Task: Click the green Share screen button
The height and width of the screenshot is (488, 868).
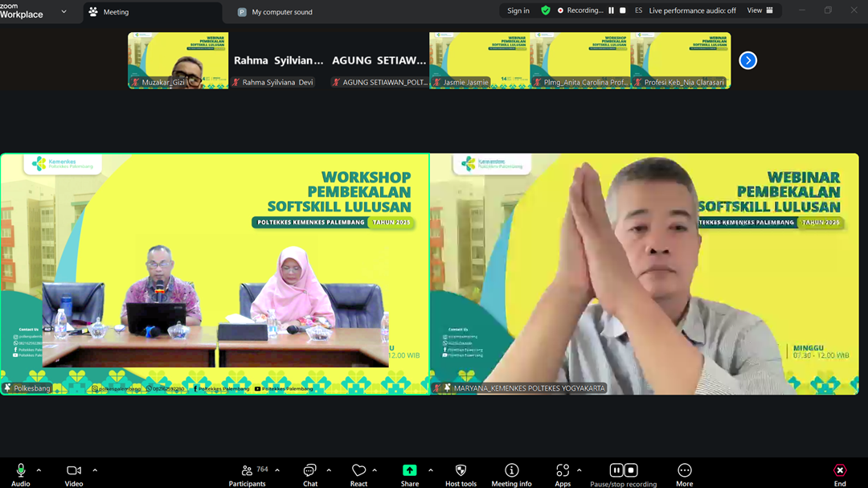Action: pyautogui.click(x=410, y=474)
